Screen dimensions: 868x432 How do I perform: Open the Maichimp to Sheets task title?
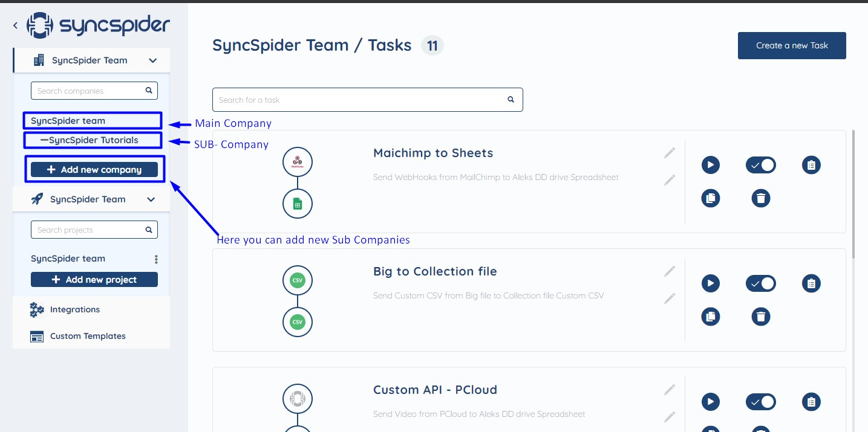click(433, 153)
